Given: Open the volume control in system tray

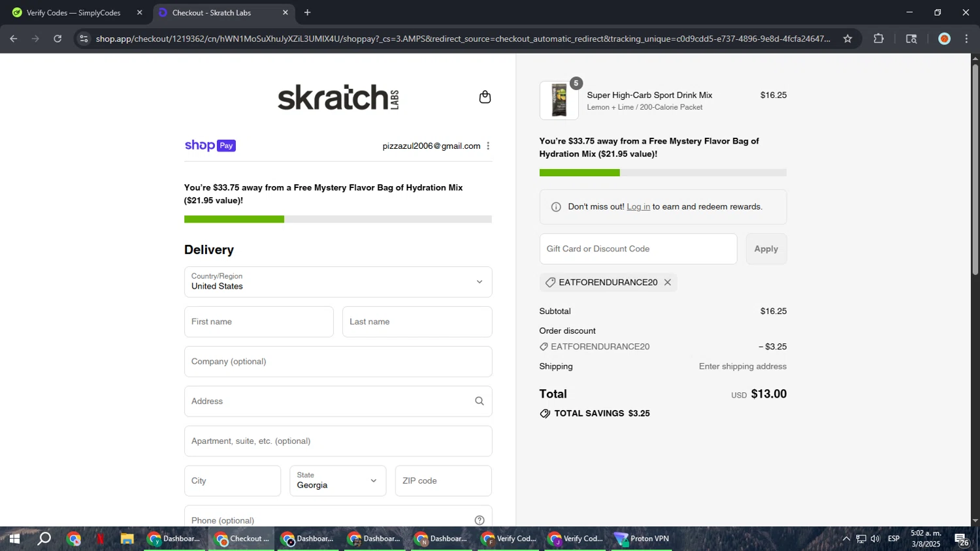Looking at the screenshot, I should point(875,539).
